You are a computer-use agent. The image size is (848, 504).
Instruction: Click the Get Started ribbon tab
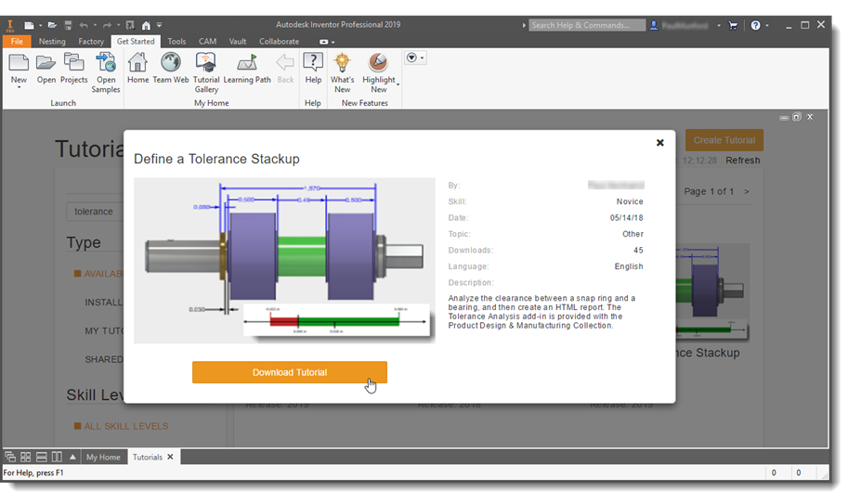[x=136, y=42]
